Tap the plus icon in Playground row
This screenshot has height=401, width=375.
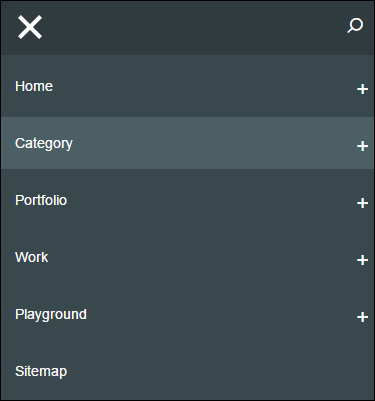coord(362,317)
